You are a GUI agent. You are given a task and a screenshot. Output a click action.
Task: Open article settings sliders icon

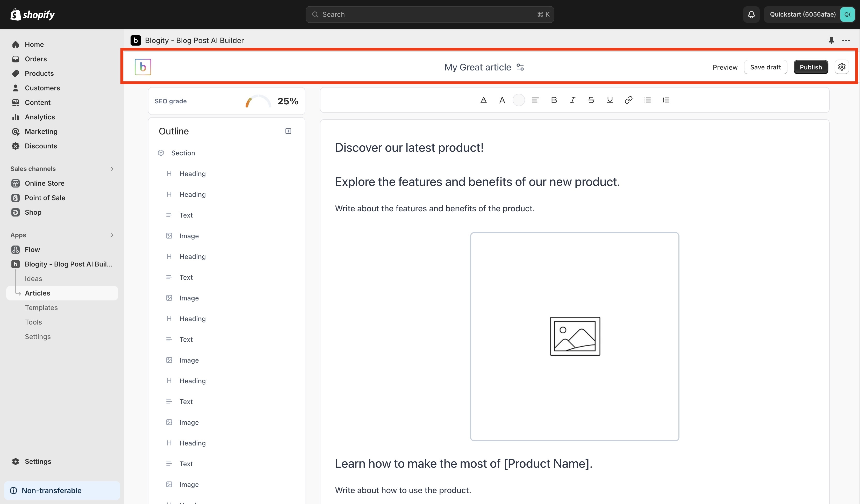(520, 67)
